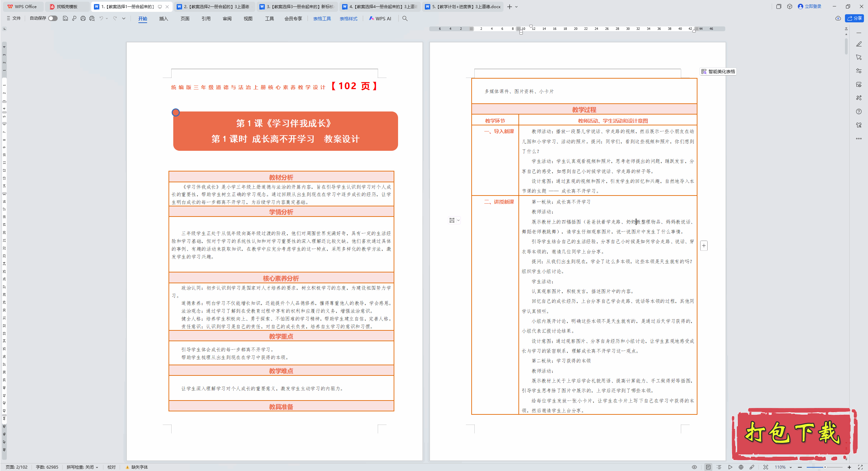The image size is (868, 471).
Task: Toggle the eye protection mode icon
Action: (x=694, y=467)
